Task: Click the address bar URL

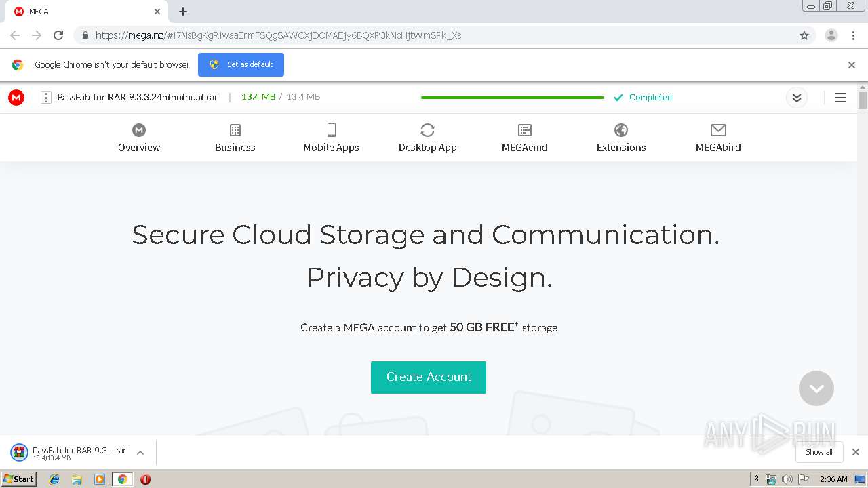Action: [x=278, y=35]
